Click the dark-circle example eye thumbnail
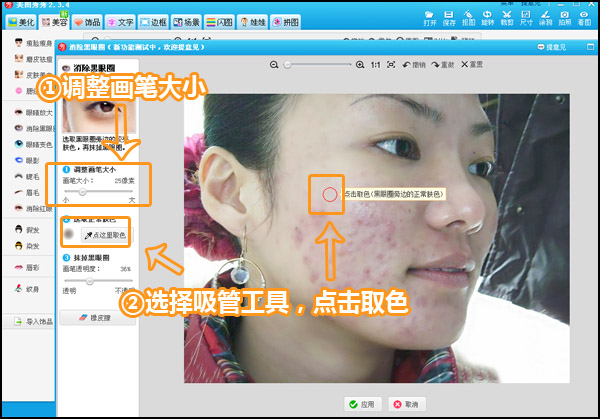This screenshot has height=419, width=600. click(x=99, y=117)
